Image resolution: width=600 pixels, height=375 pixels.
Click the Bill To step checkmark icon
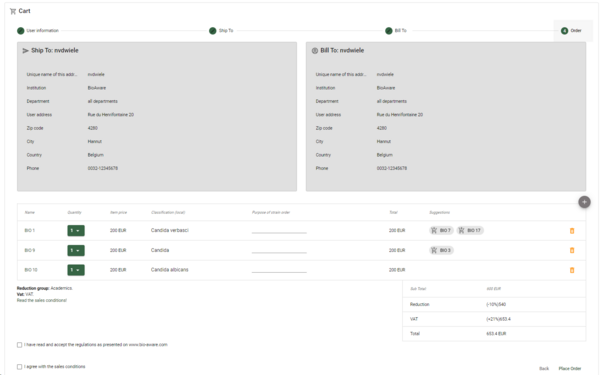[x=389, y=31]
